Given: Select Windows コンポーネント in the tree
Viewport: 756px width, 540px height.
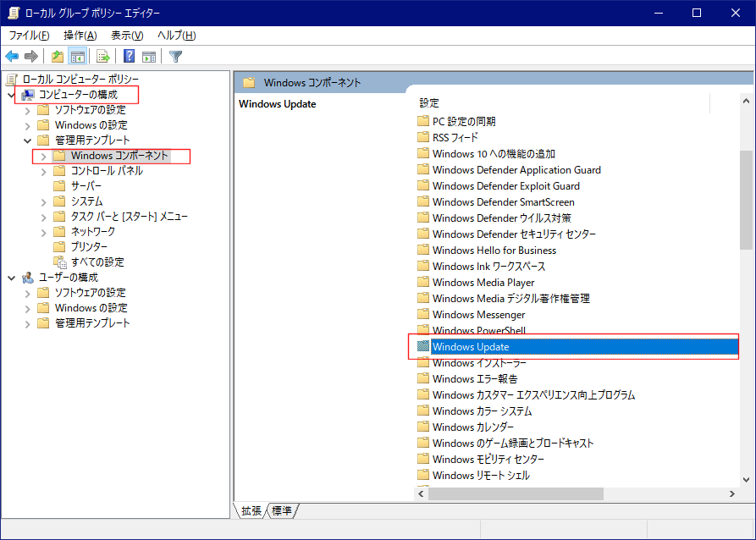Looking at the screenshot, I should pyautogui.click(x=119, y=156).
